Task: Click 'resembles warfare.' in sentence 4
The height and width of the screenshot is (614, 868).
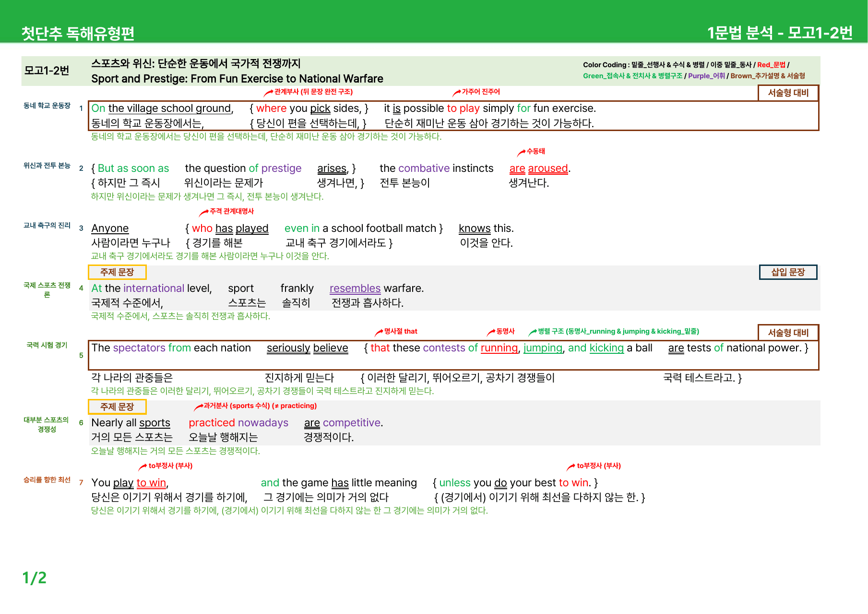Action: [377, 289]
